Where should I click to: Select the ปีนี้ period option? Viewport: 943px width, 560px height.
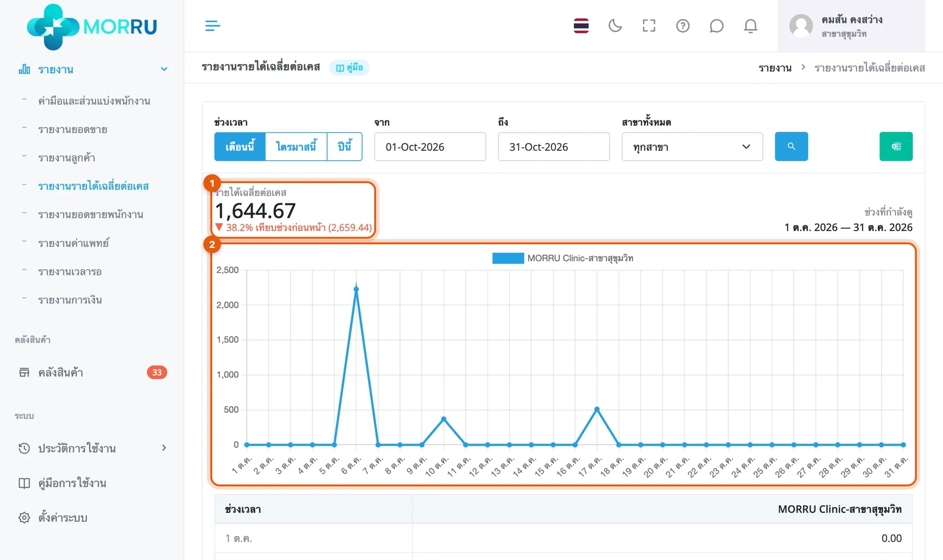coord(345,147)
